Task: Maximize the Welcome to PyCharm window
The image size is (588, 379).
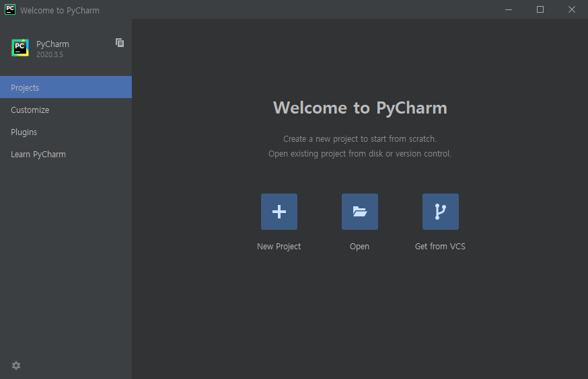Action: pyautogui.click(x=540, y=9)
